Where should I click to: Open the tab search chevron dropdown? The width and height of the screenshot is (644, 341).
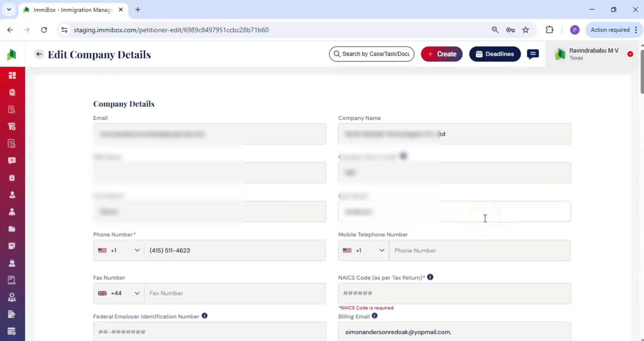(9, 10)
